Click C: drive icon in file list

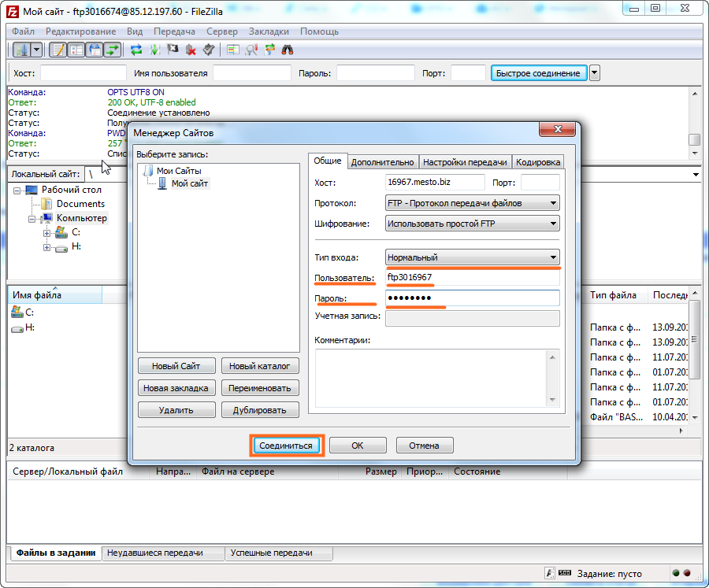(x=17, y=312)
